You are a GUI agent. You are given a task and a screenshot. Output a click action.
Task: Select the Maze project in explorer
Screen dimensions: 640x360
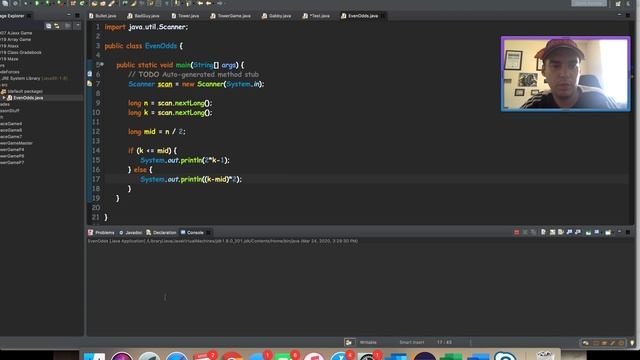[x=9, y=59]
